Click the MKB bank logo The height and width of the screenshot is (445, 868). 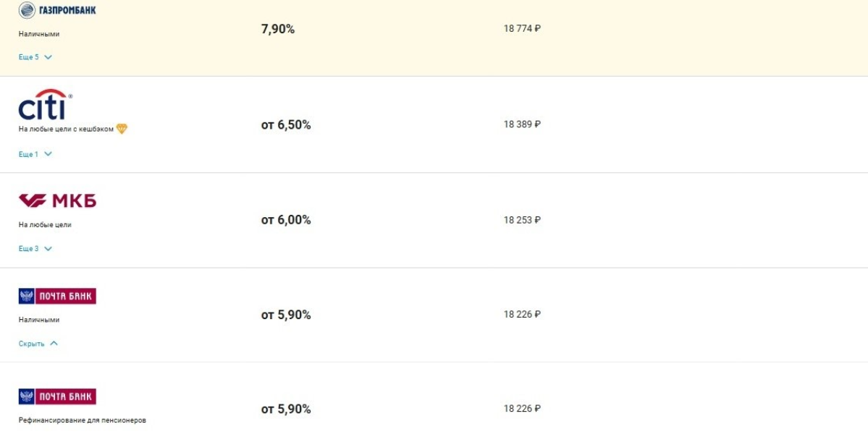pos(57,200)
